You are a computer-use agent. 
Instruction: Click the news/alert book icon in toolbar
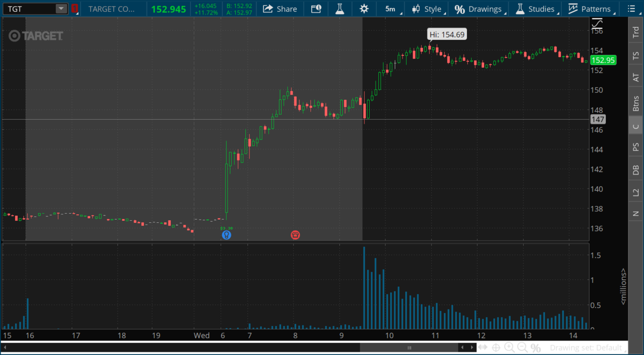[x=316, y=9]
